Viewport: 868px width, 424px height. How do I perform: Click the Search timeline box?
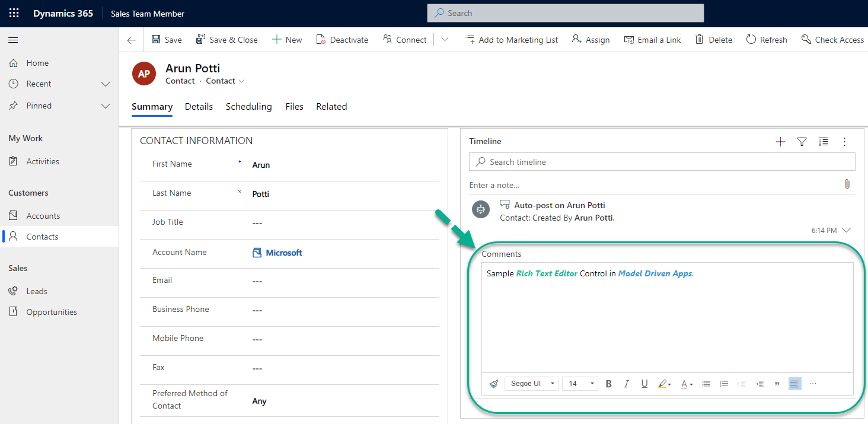coord(662,162)
